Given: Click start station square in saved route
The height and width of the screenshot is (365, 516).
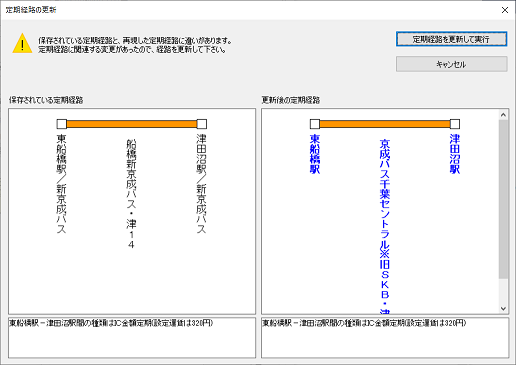Looking at the screenshot, I should coord(62,124).
